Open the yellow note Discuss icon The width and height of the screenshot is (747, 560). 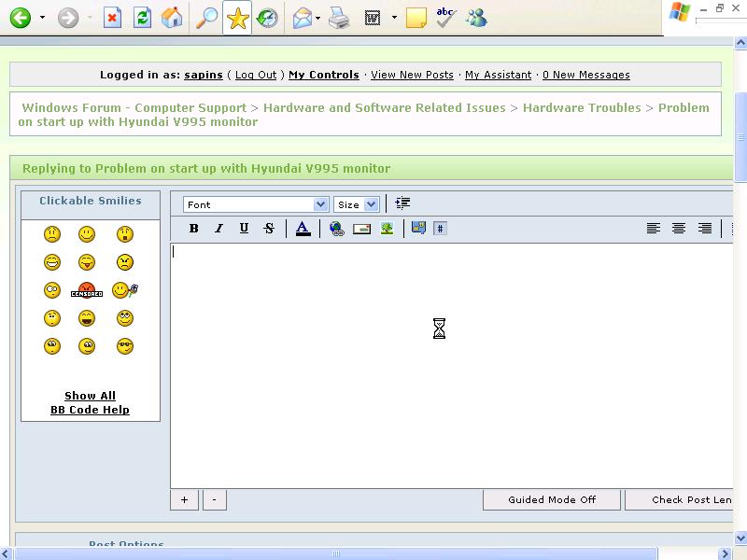(416, 18)
